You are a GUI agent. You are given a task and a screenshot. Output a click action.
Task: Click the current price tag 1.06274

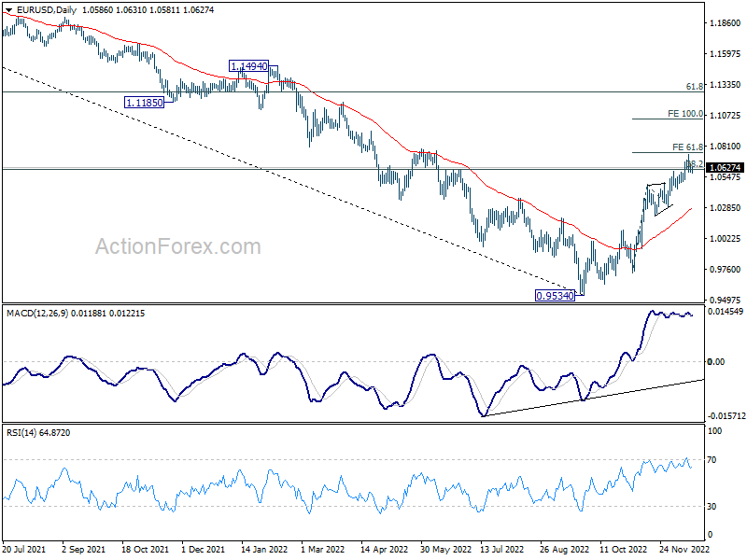(726, 168)
